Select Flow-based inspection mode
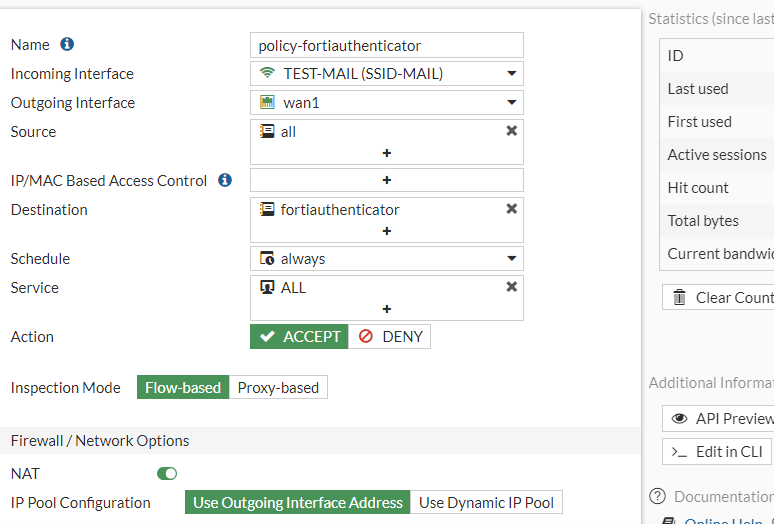This screenshot has height=524, width=774. [x=183, y=388]
